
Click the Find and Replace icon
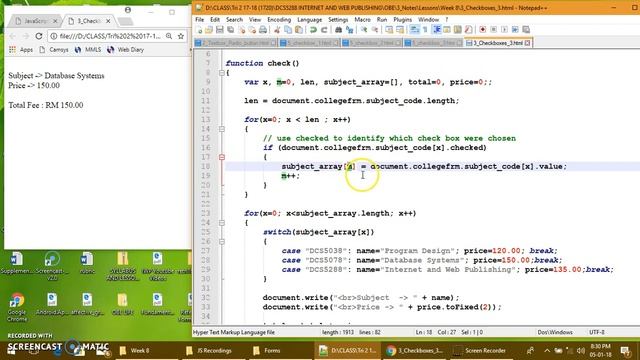click(349, 29)
